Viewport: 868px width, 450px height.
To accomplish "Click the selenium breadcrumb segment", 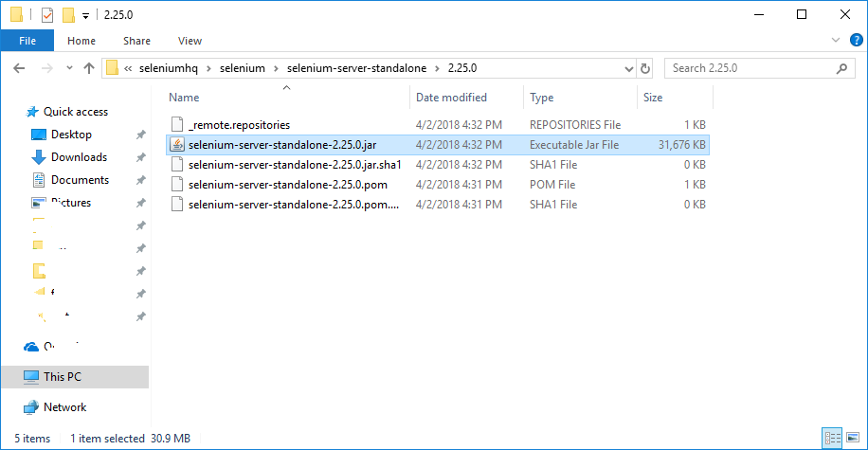I will click(243, 68).
